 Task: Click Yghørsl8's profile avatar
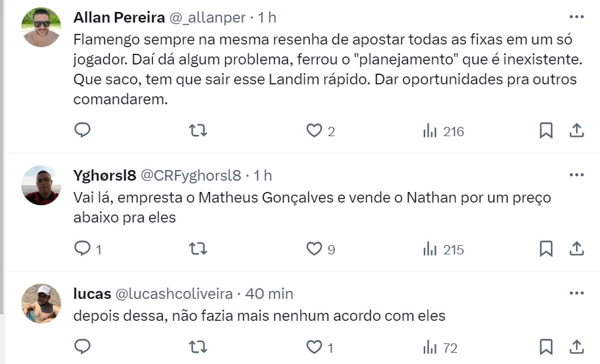pyautogui.click(x=41, y=185)
